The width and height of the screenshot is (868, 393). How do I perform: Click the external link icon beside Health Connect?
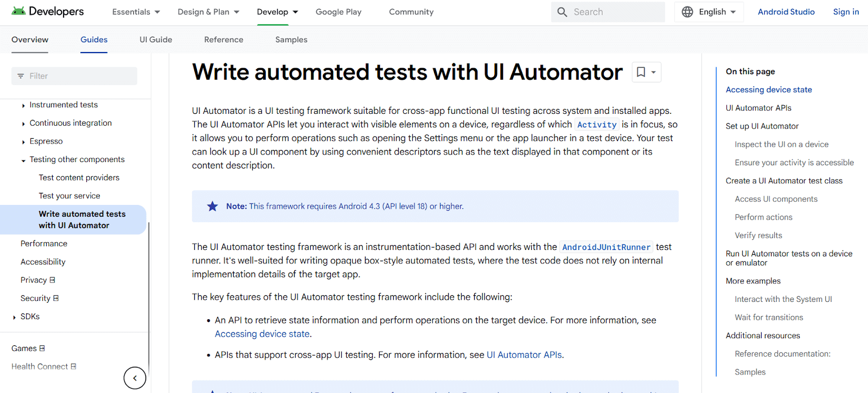coord(74,366)
